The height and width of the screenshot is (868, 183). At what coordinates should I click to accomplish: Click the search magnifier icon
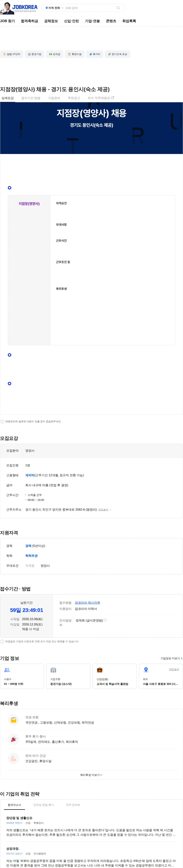tap(118, 8)
